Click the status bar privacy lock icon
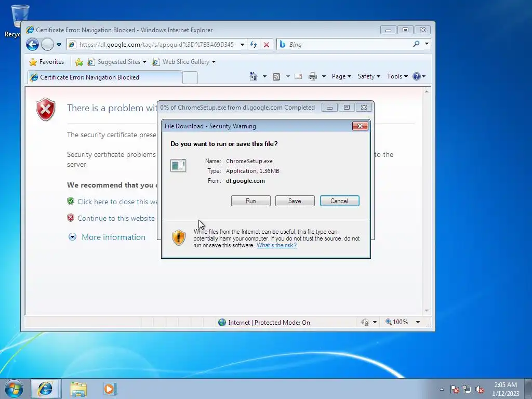This screenshot has width=532, height=399. pos(365,322)
